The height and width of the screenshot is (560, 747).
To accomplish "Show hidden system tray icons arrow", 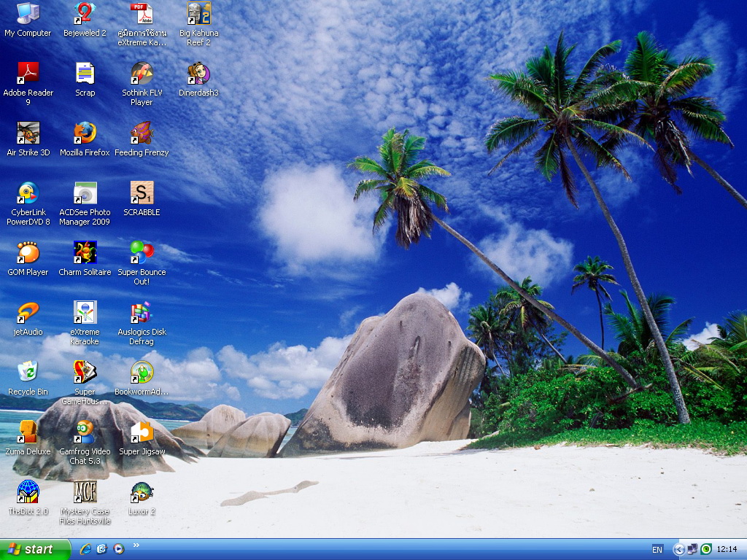I will [x=678, y=549].
